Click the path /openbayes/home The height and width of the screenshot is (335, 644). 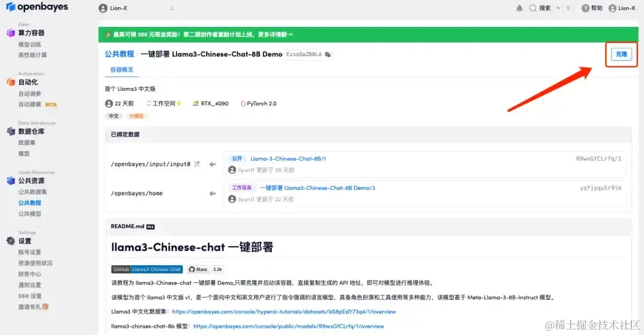click(137, 193)
